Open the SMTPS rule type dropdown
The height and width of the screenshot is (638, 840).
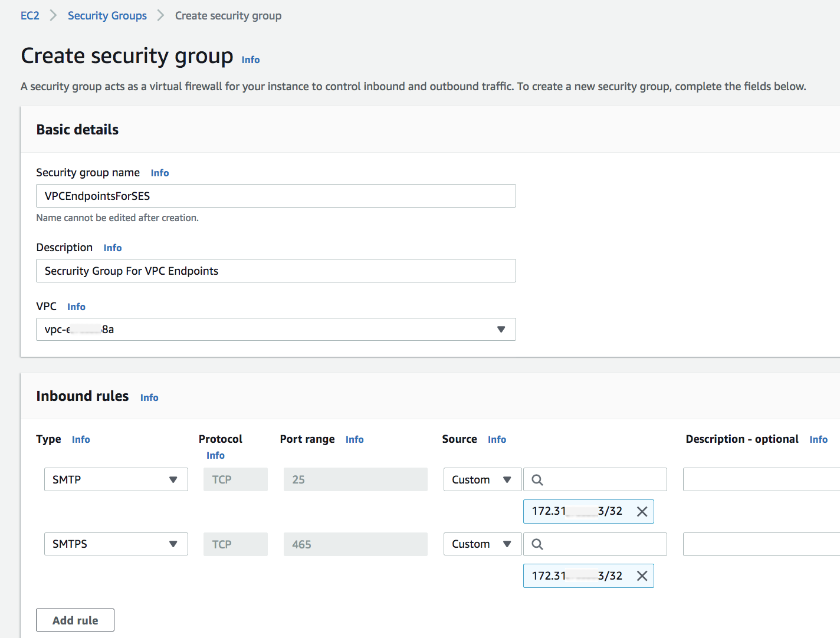116,544
